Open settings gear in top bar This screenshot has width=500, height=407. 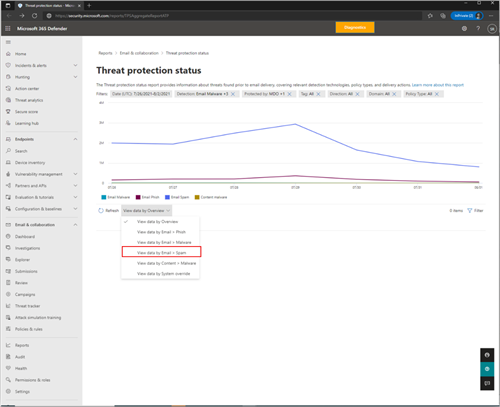click(464, 29)
